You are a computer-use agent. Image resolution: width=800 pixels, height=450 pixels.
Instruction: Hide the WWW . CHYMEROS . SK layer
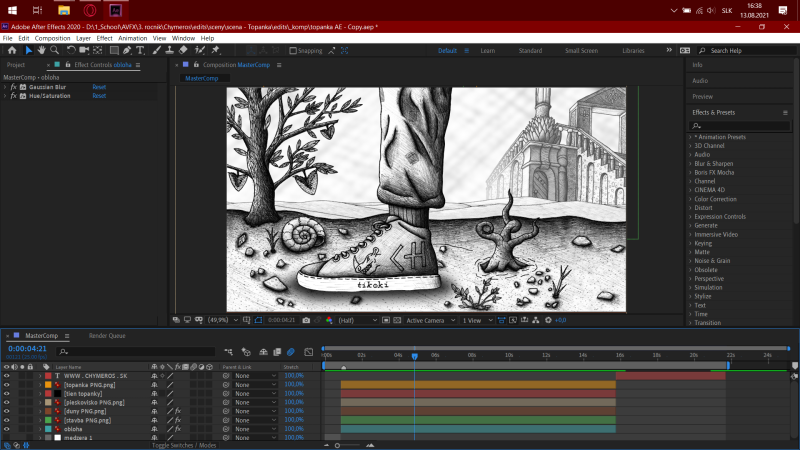click(7, 376)
